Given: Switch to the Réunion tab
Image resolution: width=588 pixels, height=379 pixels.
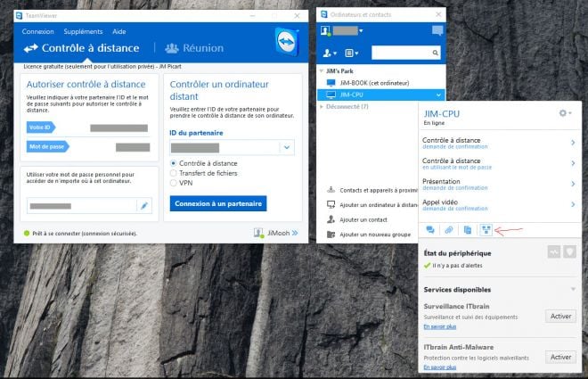Looking at the screenshot, I should click(194, 48).
